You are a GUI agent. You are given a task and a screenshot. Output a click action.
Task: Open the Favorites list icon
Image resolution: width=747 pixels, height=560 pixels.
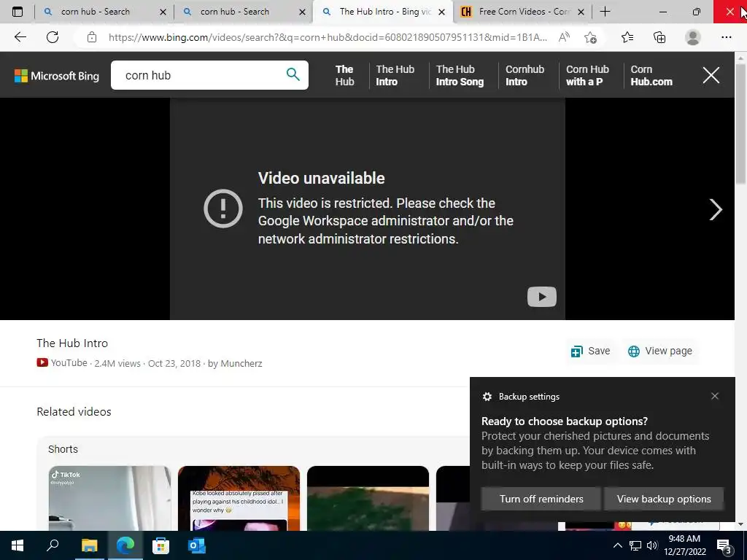(x=627, y=37)
